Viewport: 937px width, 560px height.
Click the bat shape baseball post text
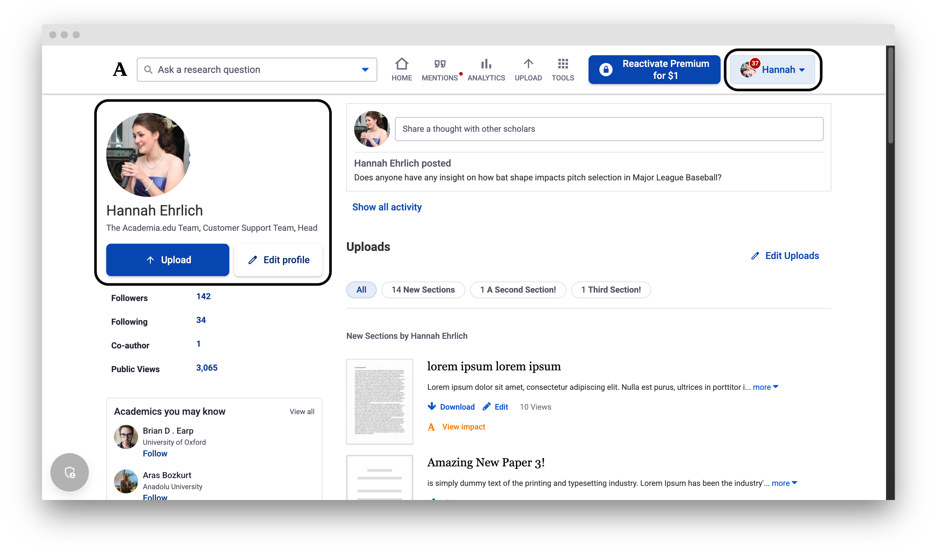(x=537, y=178)
